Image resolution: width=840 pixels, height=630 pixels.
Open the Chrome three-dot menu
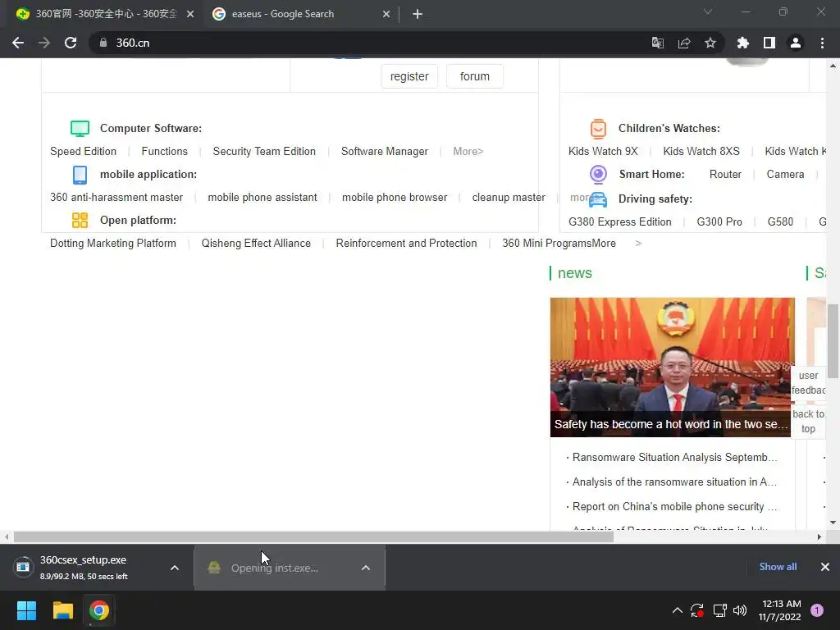point(822,43)
